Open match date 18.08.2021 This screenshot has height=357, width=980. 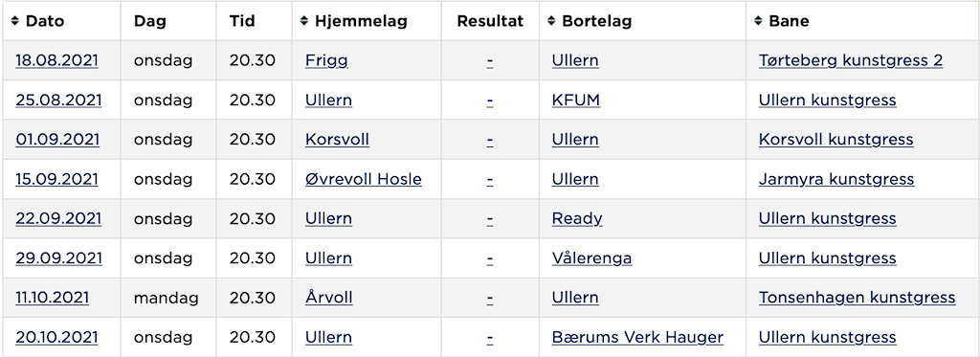(x=56, y=60)
